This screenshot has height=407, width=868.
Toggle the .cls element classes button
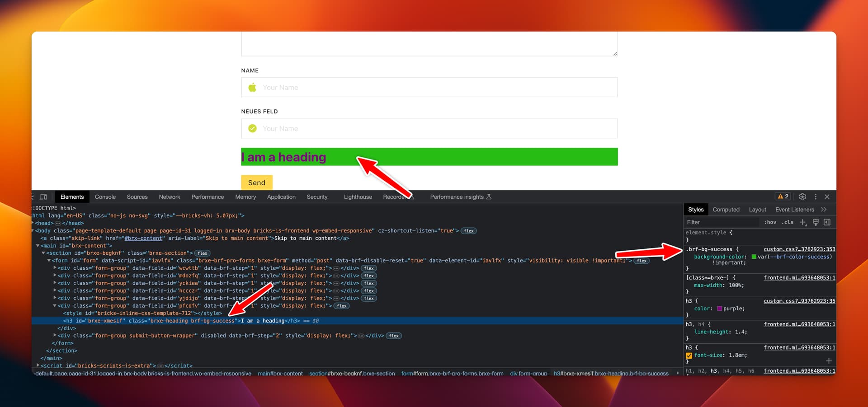click(x=788, y=222)
